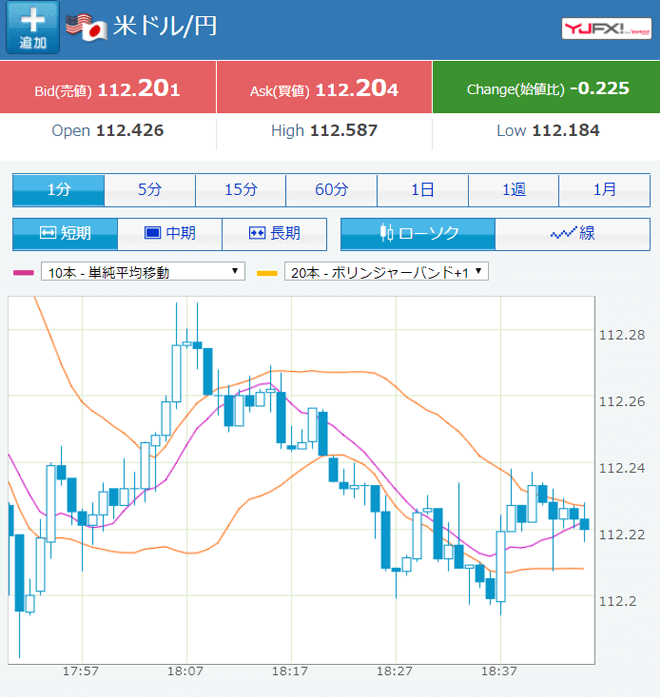Switch to 線 line chart type
Screen dimensions: 660x700
pos(572,234)
